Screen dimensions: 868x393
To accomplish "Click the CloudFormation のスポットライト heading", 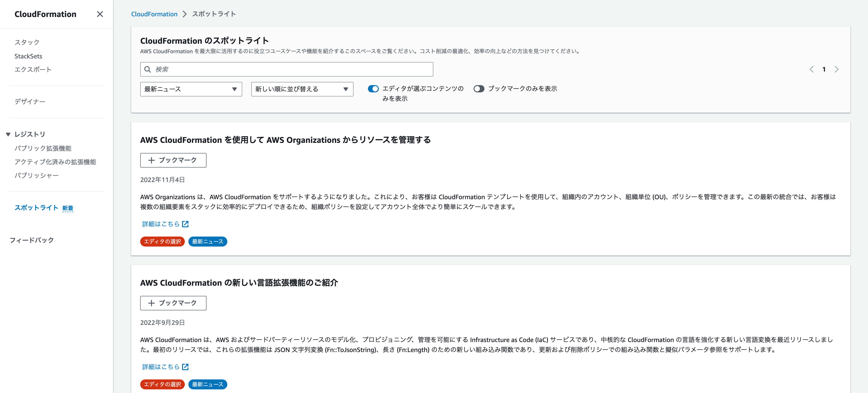I will click(x=204, y=41).
